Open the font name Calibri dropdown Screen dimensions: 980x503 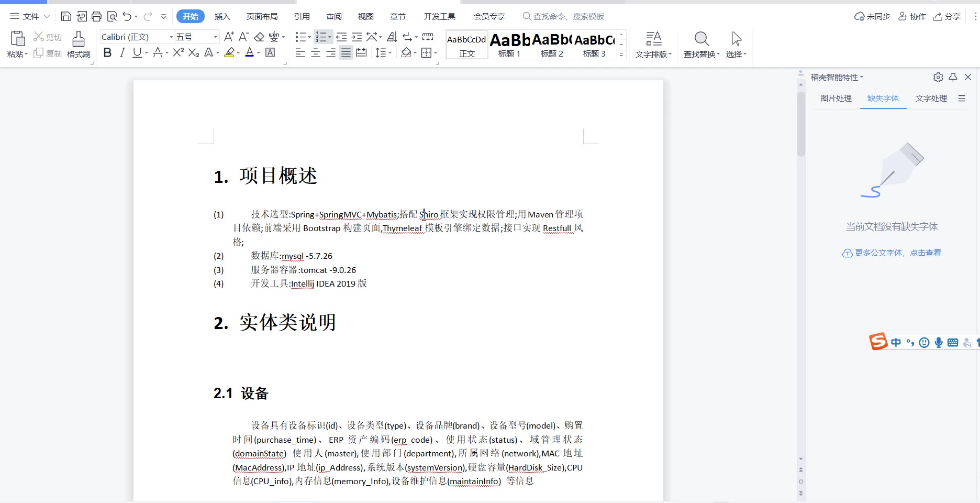(171, 37)
